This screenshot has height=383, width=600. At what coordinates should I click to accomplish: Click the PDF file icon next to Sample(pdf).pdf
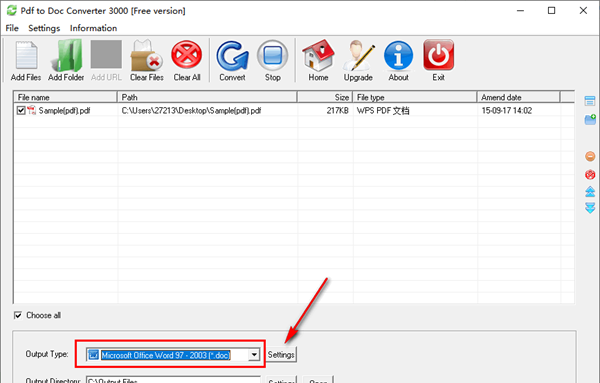pyautogui.click(x=31, y=110)
